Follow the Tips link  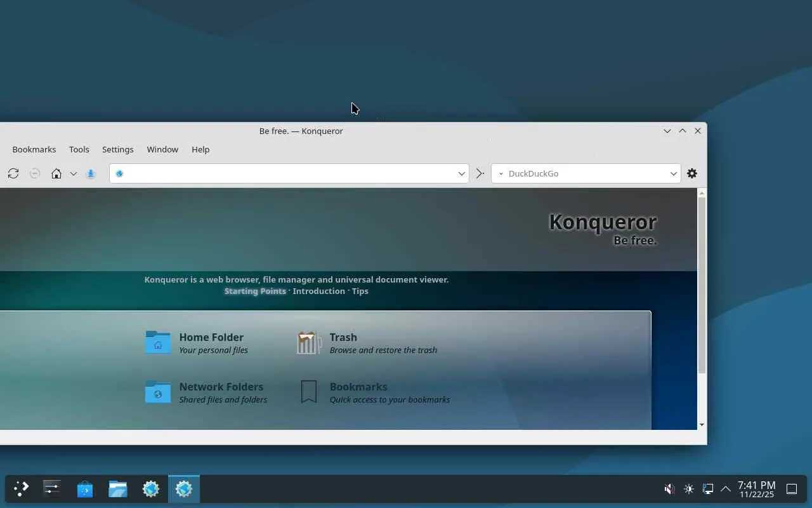click(360, 291)
